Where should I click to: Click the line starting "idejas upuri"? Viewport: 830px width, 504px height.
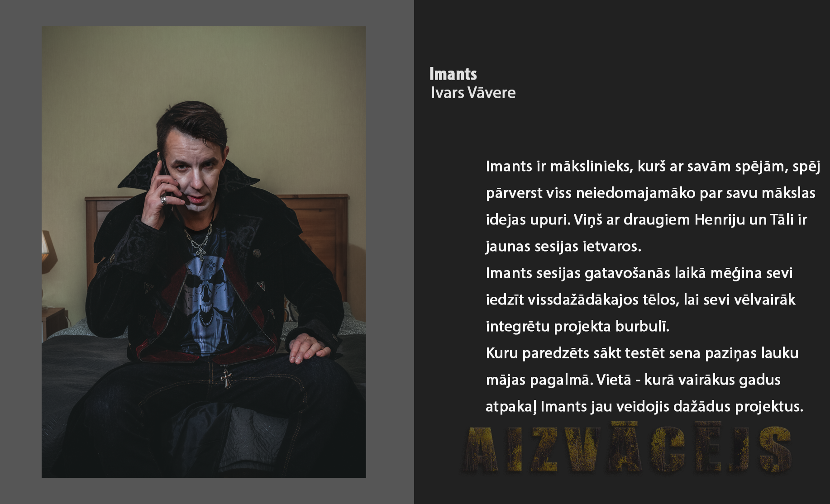[x=646, y=220]
